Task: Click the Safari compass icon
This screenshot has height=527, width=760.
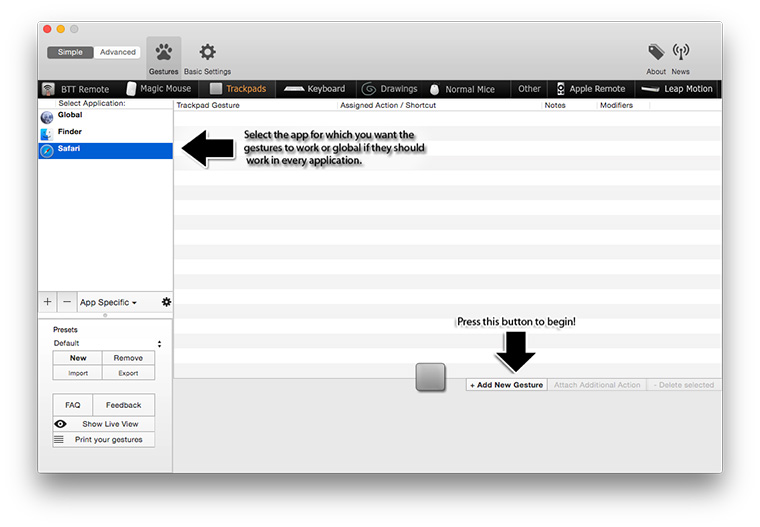Action: (47, 151)
